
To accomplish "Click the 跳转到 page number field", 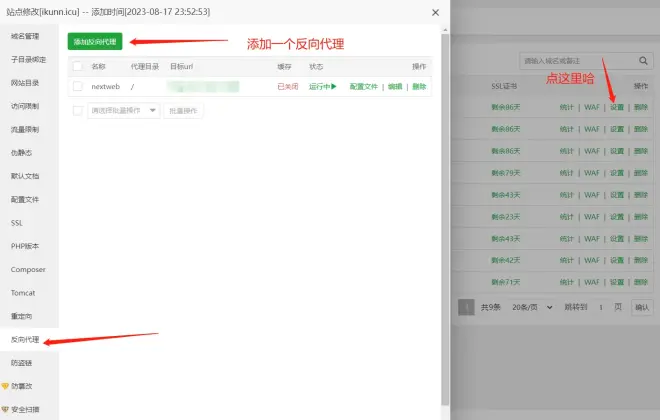I will (x=601, y=307).
